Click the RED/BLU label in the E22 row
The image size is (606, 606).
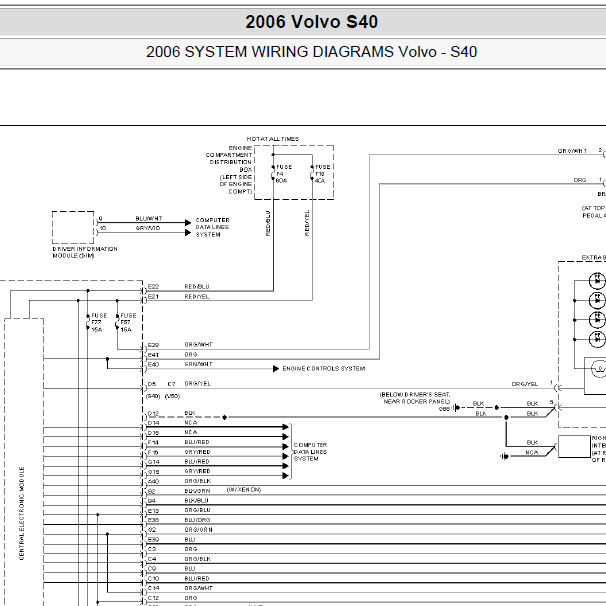click(197, 286)
